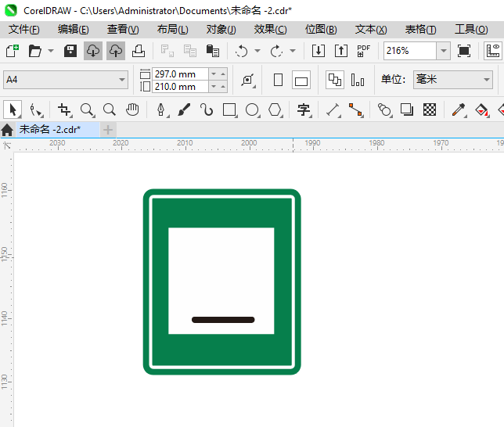The image size is (504, 427).
Task: Apply layout to all pages
Action: pos(335,80)
